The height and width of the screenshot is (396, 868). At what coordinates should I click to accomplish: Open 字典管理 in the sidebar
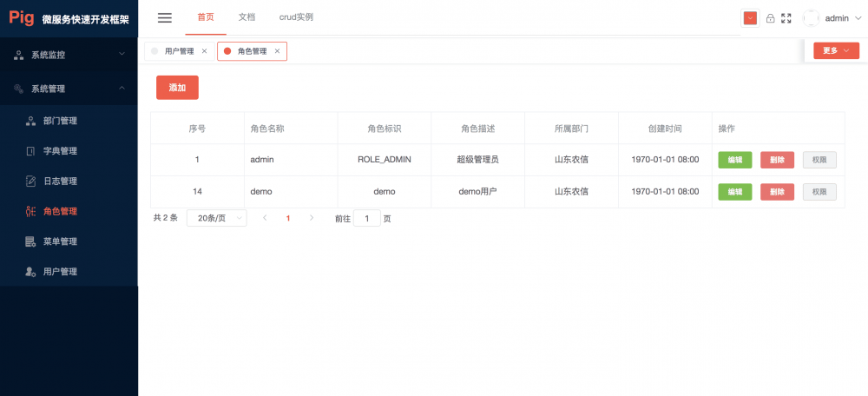point(69,151)
